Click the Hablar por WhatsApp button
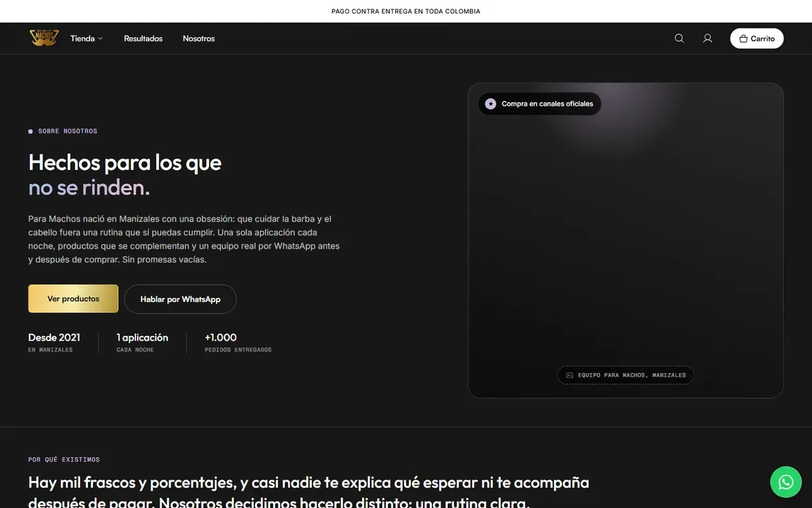This screenshot has width=812, height=508. coord(180,299)
